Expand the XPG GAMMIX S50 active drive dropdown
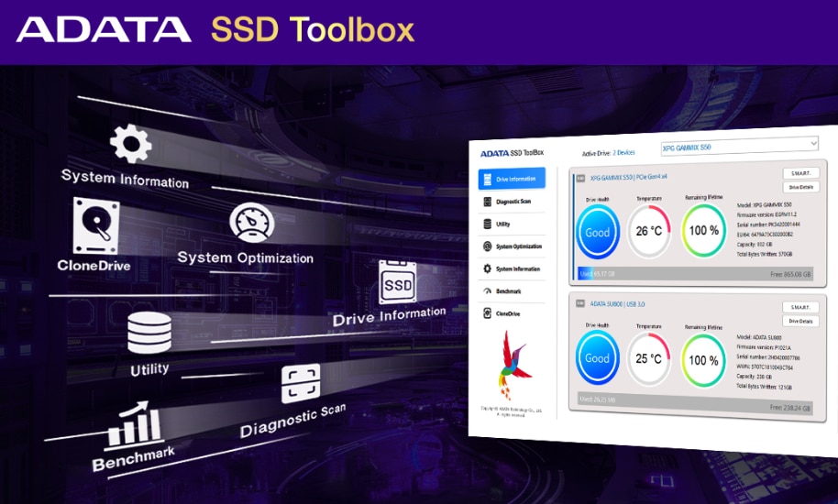Image resolution: width=838 pixels, height=504 pixels. click(739, 146)
